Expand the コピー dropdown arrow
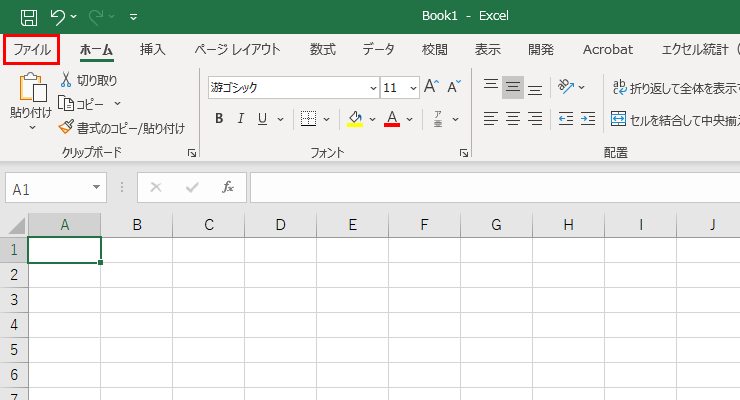This screenshot has height=400, width=740. pos(117,103)
